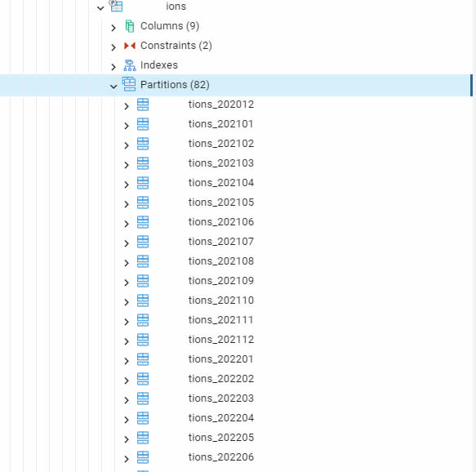Click table icon for tions_202102
This screenshot has height=472, width=476.
point(143,144)
